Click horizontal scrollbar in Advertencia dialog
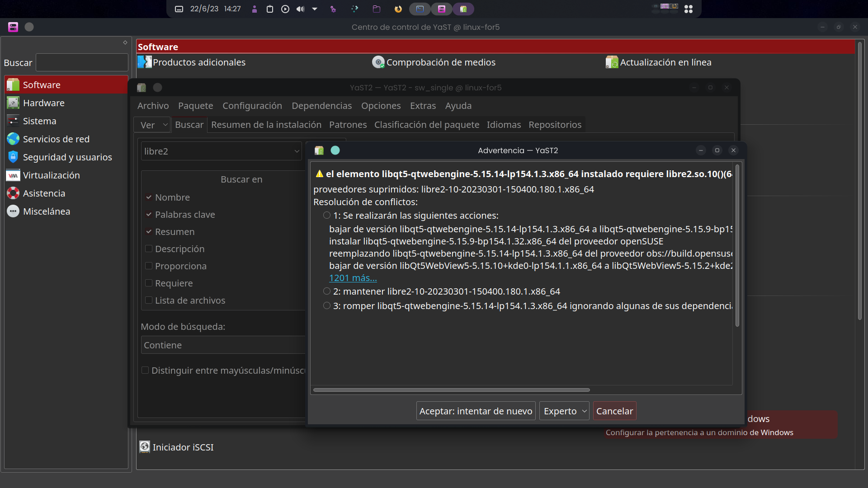The image size is (868, 488). pyautogui.click(x=452, y=390)
